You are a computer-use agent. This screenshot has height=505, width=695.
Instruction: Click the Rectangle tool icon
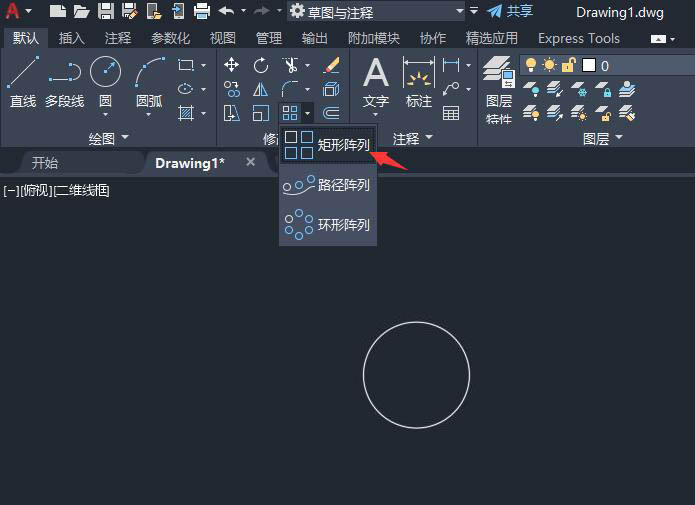point(186,66)
